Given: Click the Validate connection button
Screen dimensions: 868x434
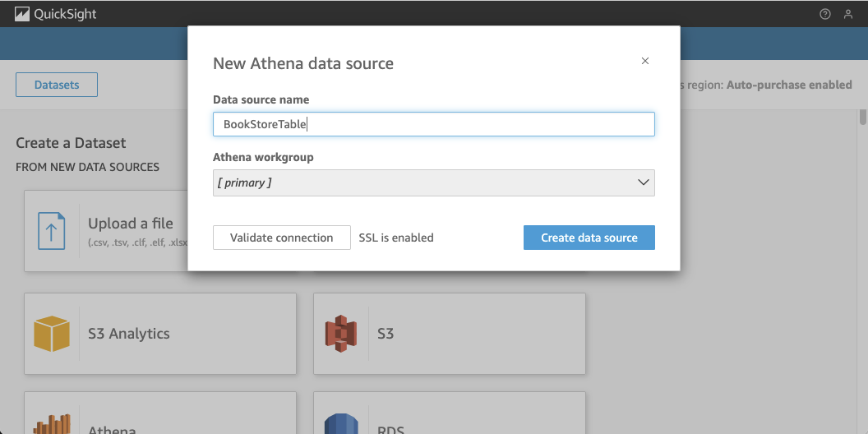Looking at the screenshot, I should click(x=282, y=238).
